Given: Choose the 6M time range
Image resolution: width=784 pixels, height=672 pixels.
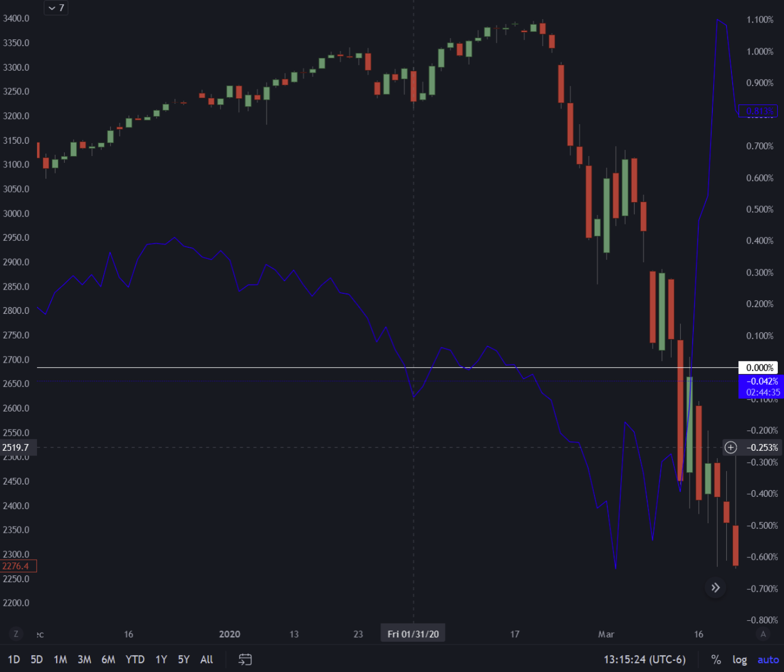Looking at the screenshot, I should (108, 660).
